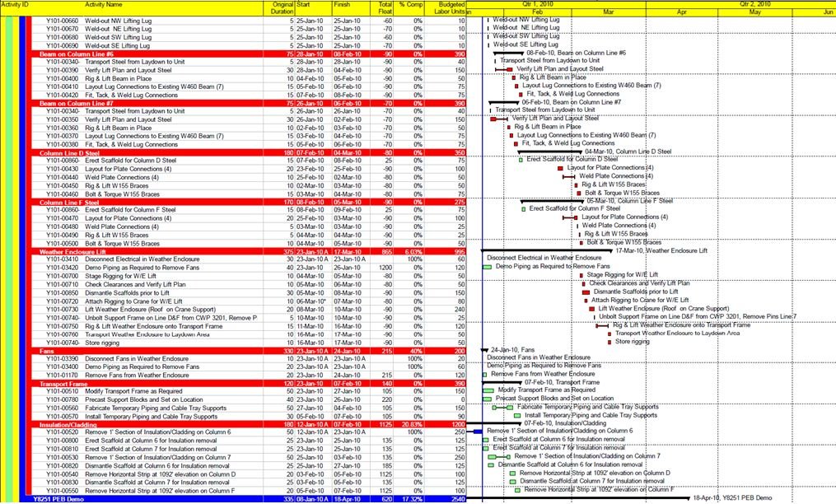Screen dimensions: 836x504
Task: Select the Erect Scaffold for Column F Steel bar
Action: (524, 209)
